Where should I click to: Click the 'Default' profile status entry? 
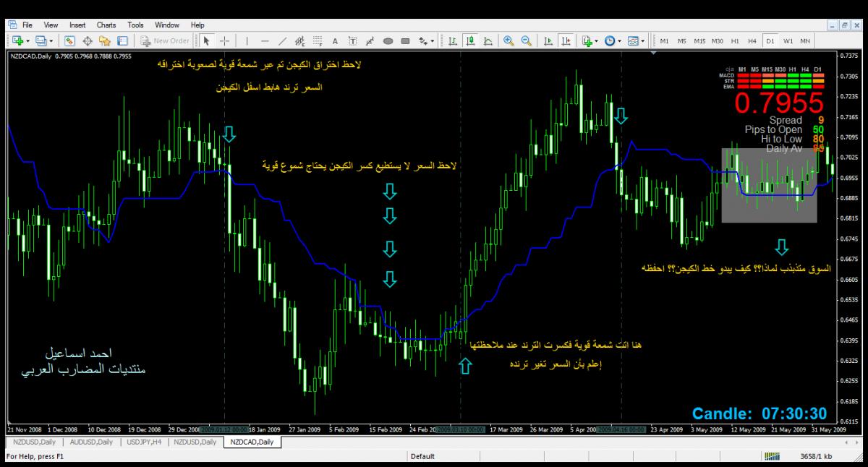coord(422,456)
